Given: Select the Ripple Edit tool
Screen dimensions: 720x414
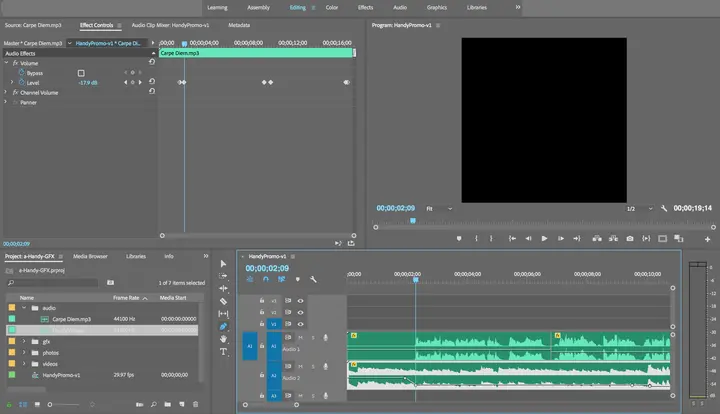Looking at the screenshot, I should tap(223, 288).
